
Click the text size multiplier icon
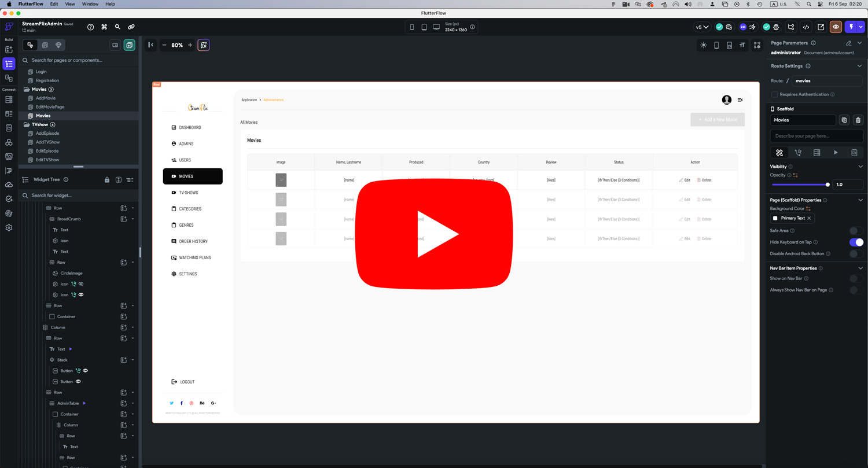pos(742,45)
